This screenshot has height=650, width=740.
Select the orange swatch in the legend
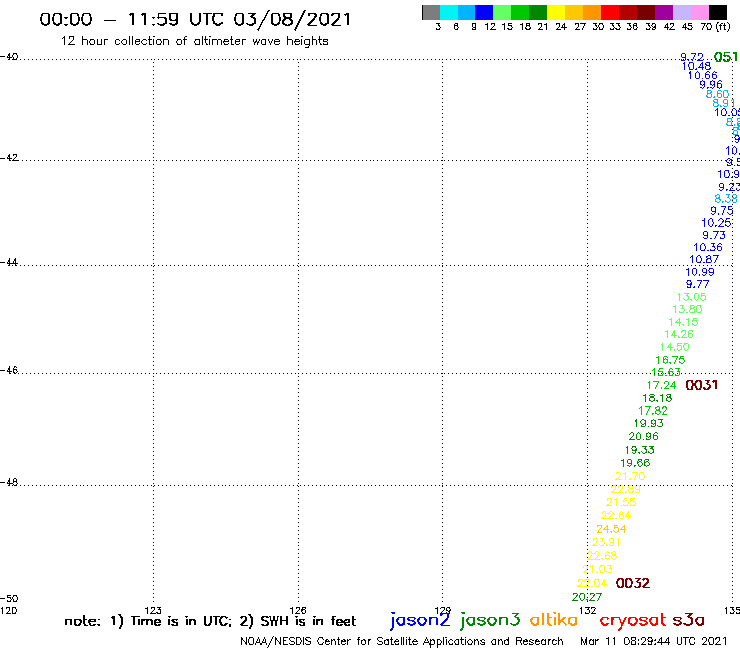tap(592, 12)
